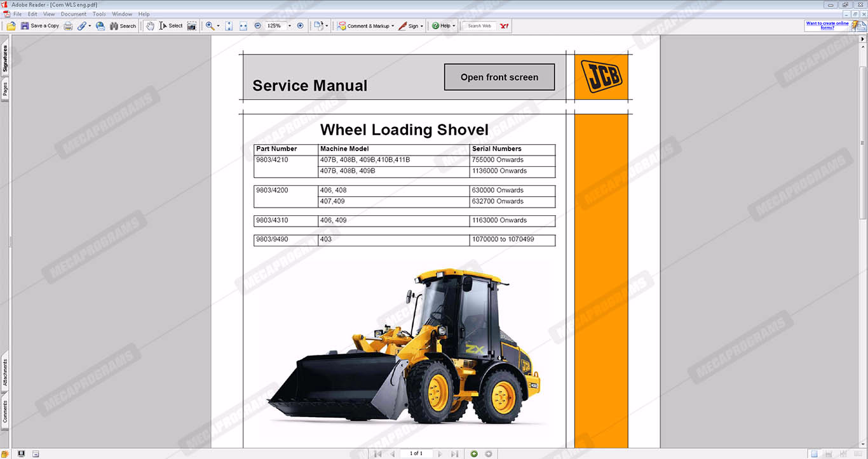The width and height of the screenshot is (868, 459).
Task: Click the Fit Page icon
Action: coord(229,26)
